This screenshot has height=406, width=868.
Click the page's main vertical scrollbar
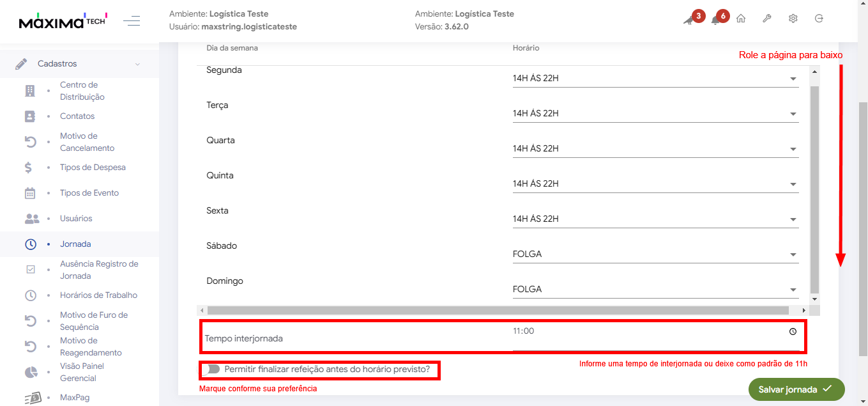coord(863,229)
